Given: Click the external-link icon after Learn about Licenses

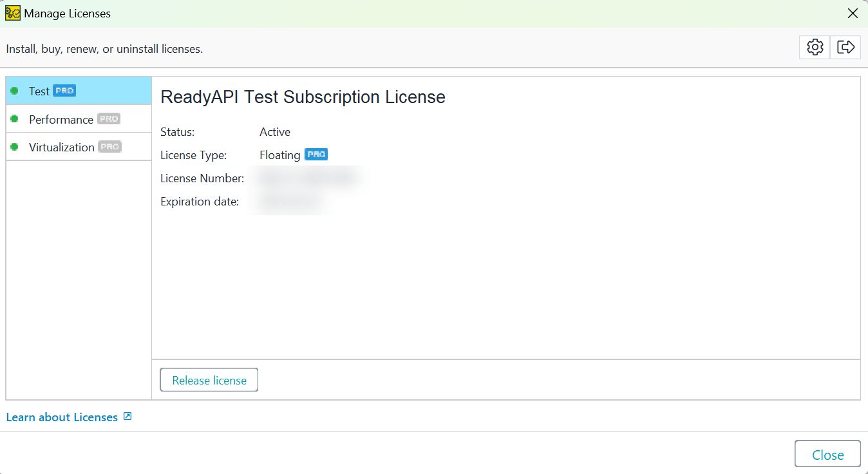Looking at the screenshot, I should coord(127,417).
